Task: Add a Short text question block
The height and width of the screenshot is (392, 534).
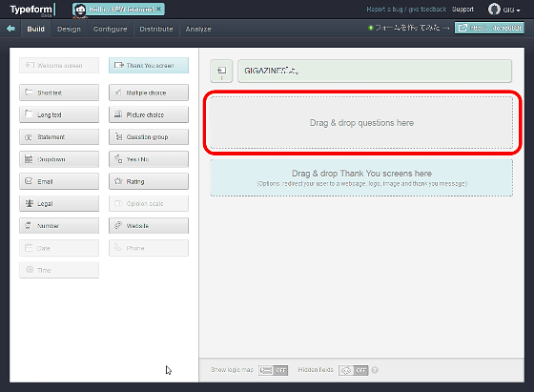Action: [x=59, y=93]
